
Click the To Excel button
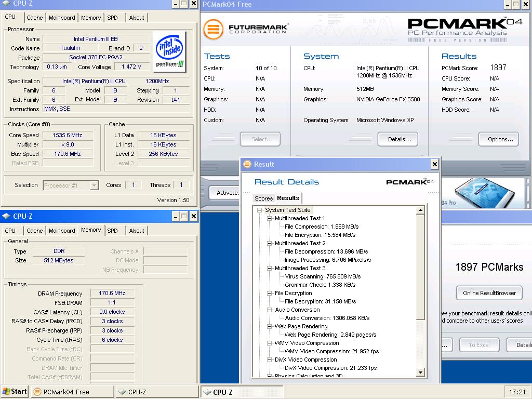(479, 345)
